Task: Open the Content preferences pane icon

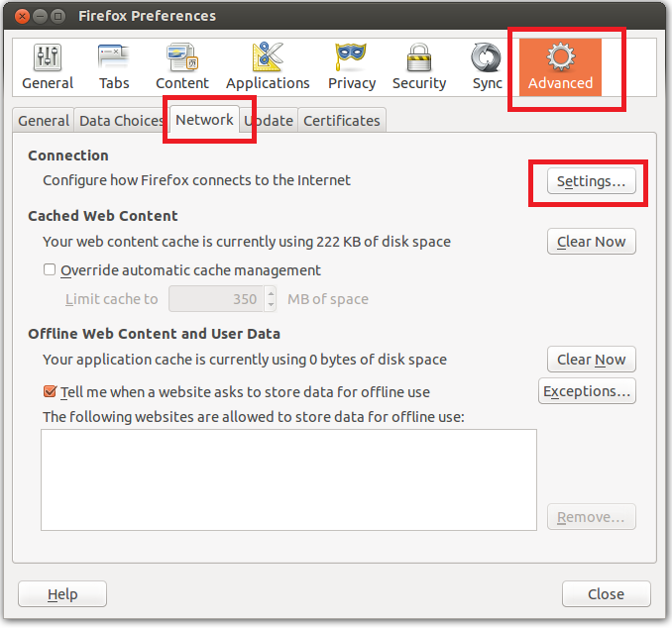Action: [x=182, y=66]
